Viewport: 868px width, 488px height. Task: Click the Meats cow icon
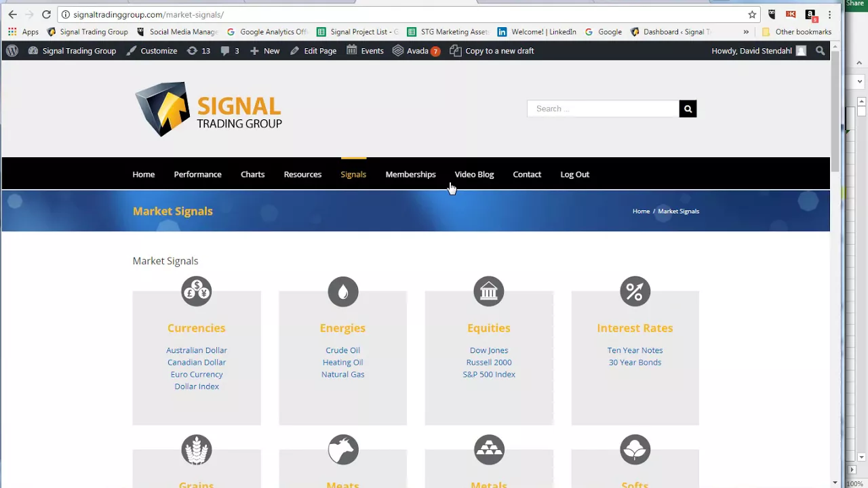tap(342, 449)
